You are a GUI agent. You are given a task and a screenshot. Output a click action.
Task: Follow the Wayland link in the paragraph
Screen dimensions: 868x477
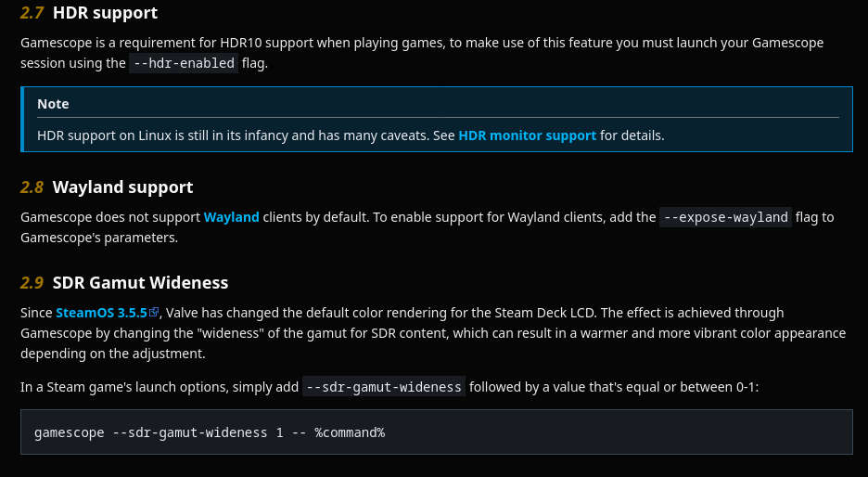[x=231, y=217]
